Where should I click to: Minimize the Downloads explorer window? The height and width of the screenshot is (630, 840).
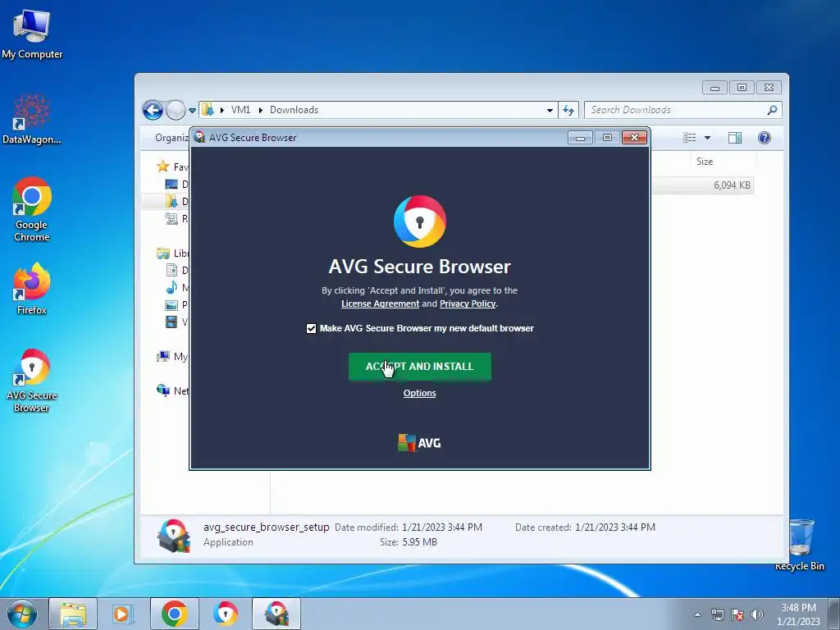714,87
